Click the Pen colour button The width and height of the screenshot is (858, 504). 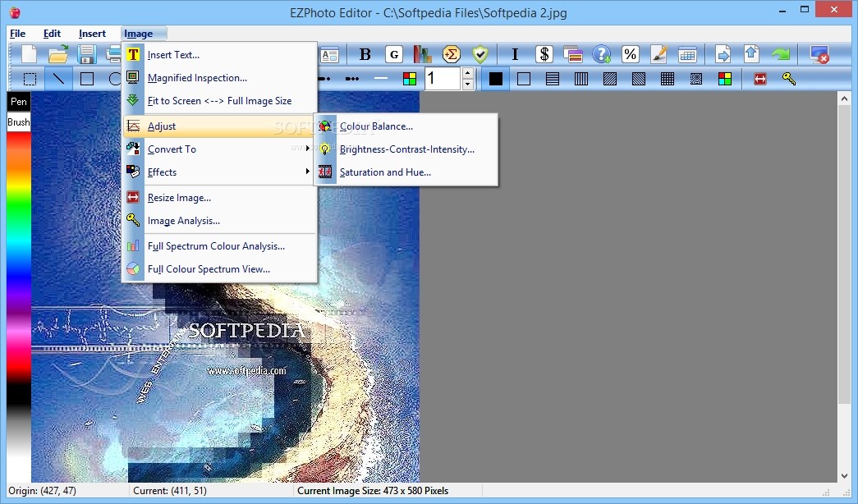click(19, 101)
